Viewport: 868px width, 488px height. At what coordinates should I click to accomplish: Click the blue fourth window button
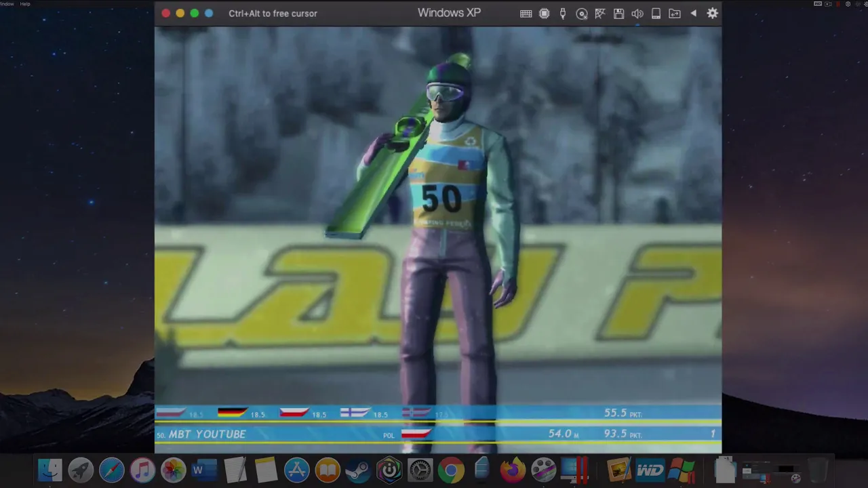(209, 13)
